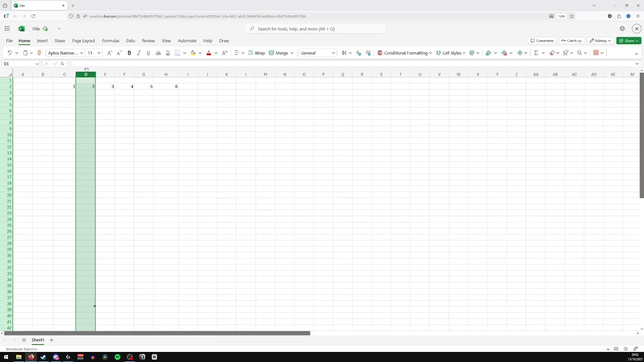Image resolution: width=644 pixels, height=362 pixels.
Task: Click the Spotify icon in Windows taskbar
Action: [x=117, y=357]
